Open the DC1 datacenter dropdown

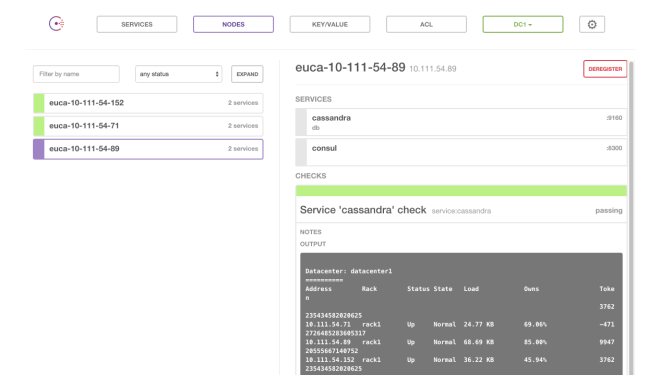[523, 24]
